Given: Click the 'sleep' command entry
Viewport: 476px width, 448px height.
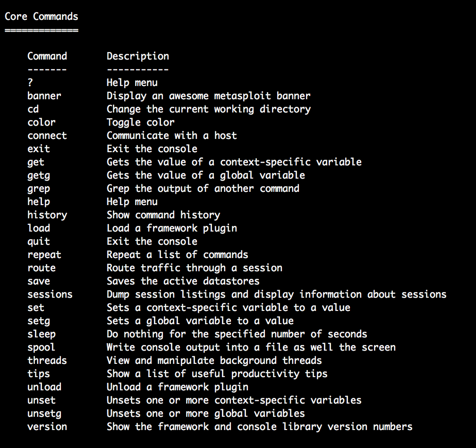Looking at the screenshot, I should coord(41,335).
